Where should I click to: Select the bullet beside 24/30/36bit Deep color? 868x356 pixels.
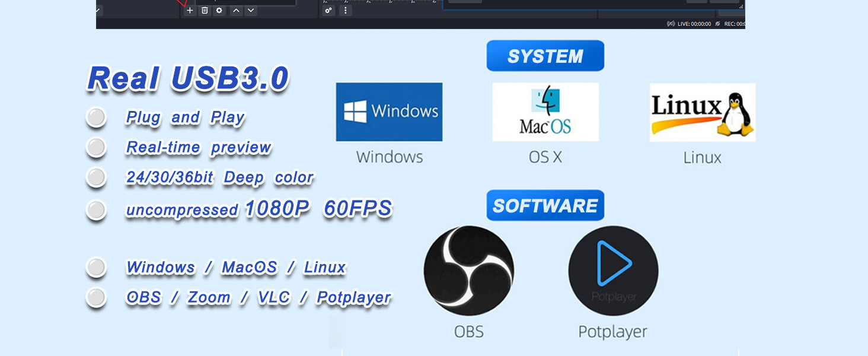(x=96, y=177)
